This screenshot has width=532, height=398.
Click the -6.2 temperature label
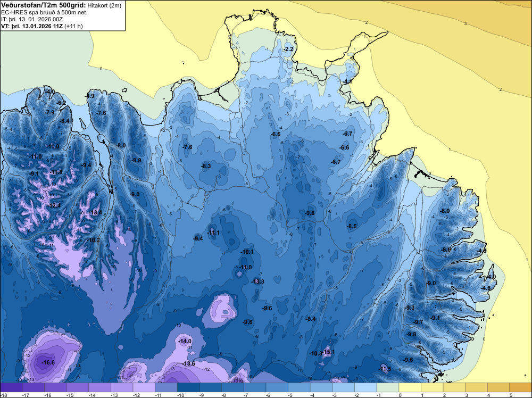coord(61,103)
